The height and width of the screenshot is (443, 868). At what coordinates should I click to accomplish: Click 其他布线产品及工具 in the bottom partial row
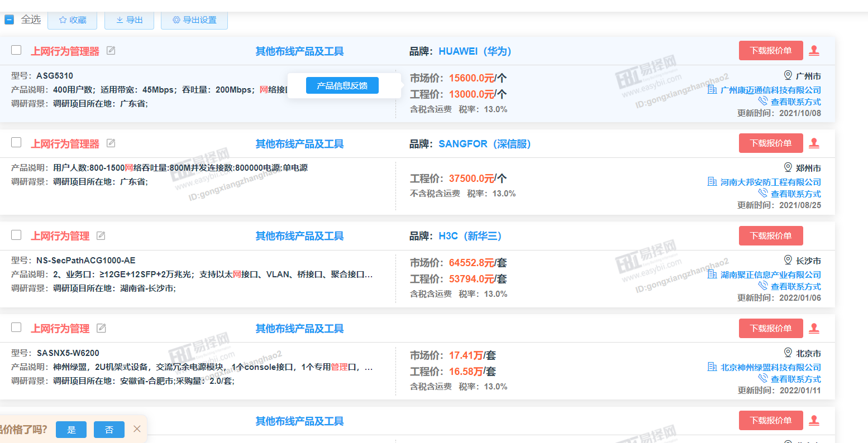coord(299,421)
